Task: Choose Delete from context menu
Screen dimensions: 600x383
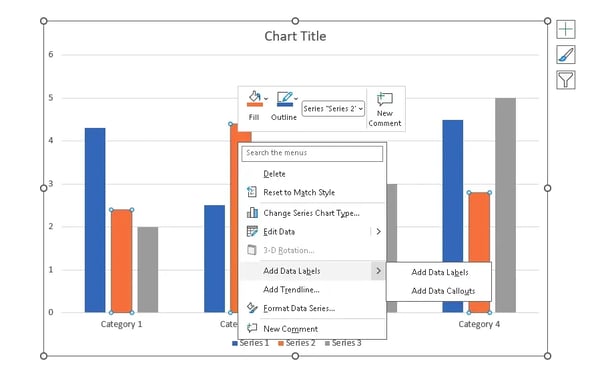Action: tap(274, 174)
